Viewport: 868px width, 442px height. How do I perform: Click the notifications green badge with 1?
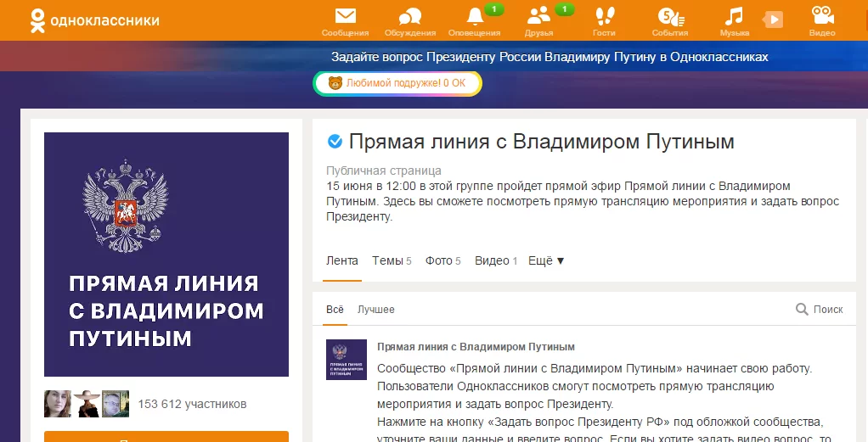point(493,8)
